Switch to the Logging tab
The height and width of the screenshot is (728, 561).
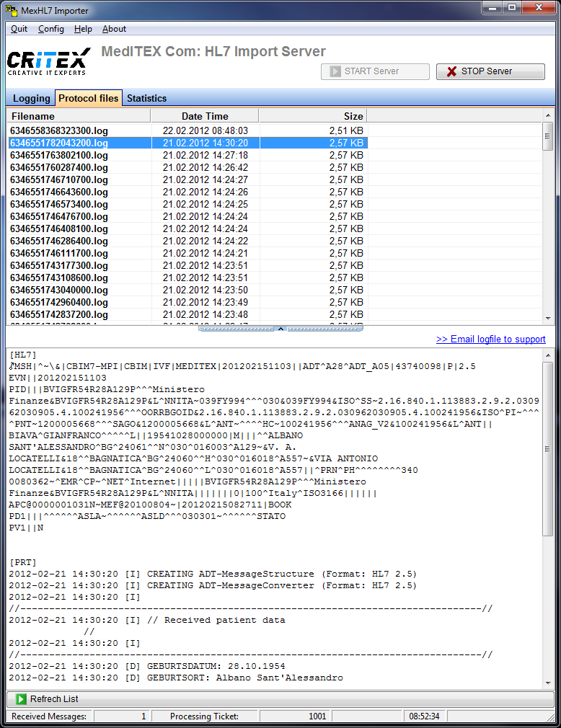point(31,99)
